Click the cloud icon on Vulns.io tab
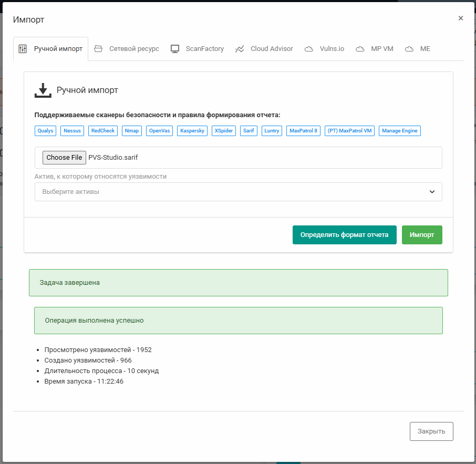This screenshot has width=476, height=464. [309, 48]
